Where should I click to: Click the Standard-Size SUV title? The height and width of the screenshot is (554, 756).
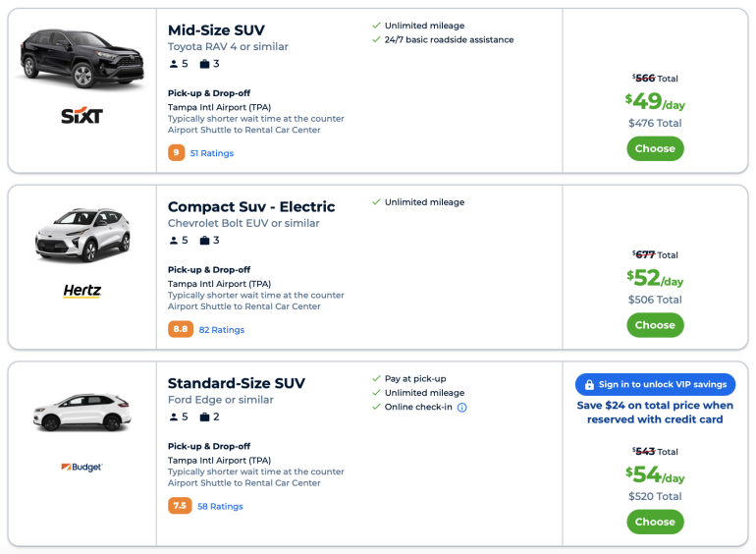[x=237, y=384]
